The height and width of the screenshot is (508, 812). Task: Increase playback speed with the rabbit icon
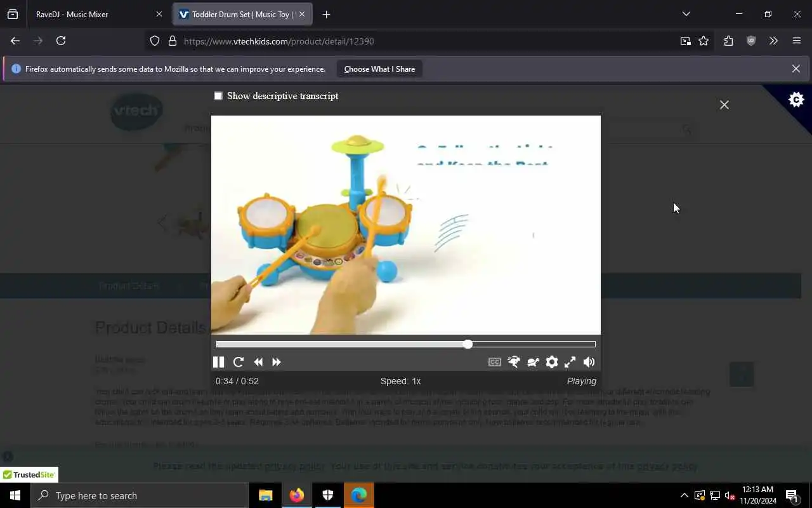(x=514, y=362)
